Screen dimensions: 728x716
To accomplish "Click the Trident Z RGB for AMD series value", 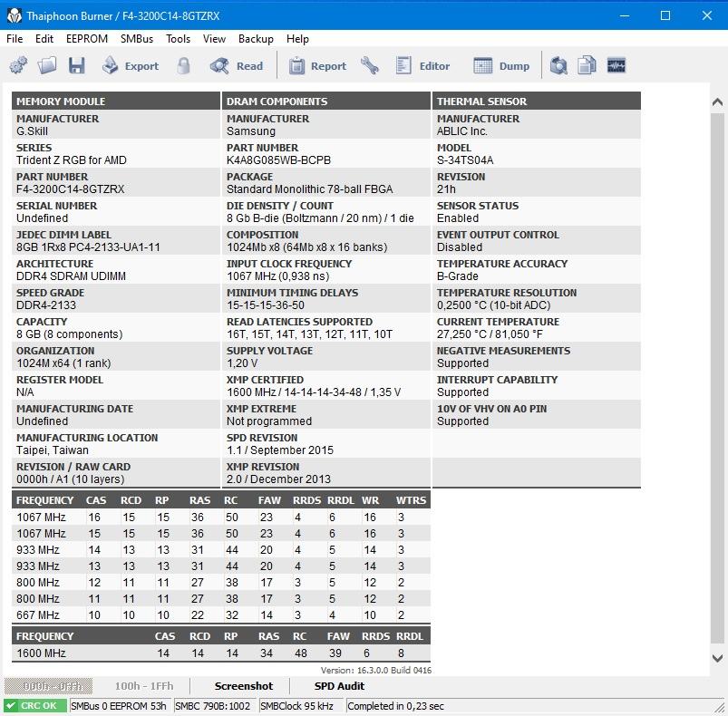I will 72,160.
